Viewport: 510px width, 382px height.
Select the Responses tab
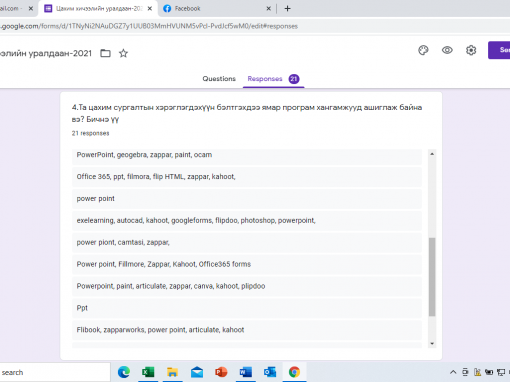[x=273, y=79]
